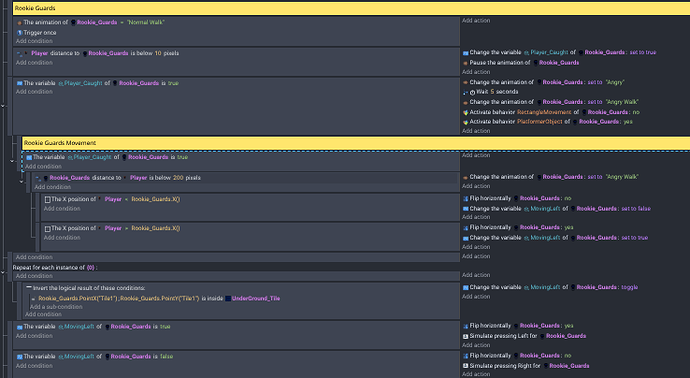690x378 pixels.
Task: Add action below Pause the animation
Action: click(x=476, y=72)
